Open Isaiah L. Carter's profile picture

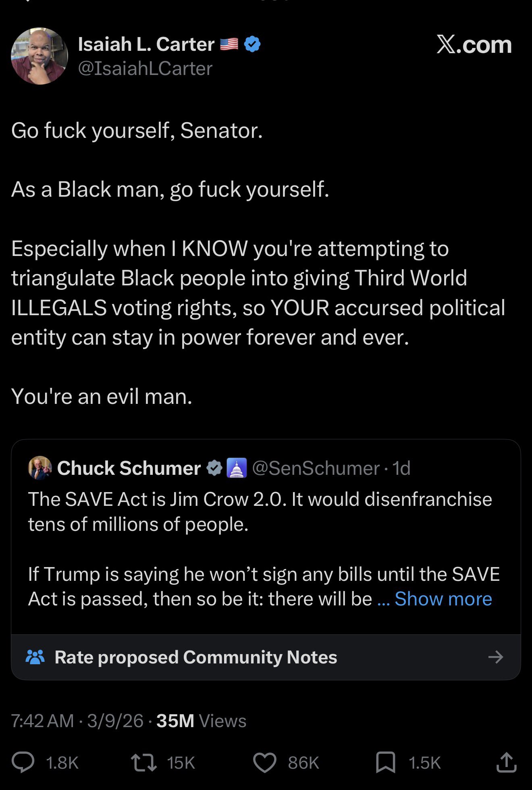(39, 56)
